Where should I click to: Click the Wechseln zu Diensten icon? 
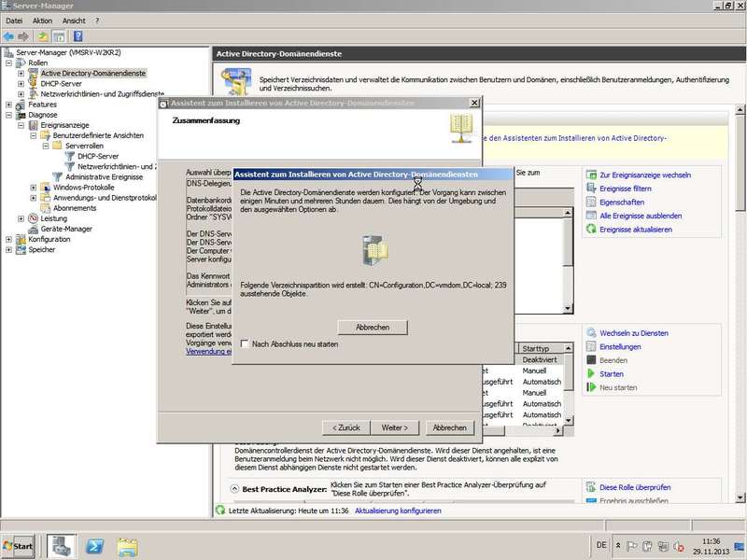pyautogui.click(x=591, y=333)
